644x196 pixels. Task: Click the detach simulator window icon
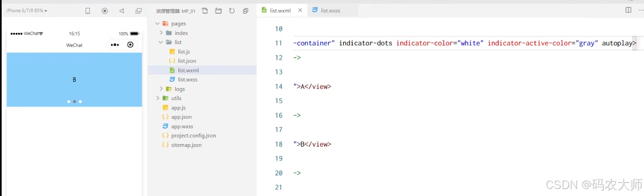(x=139, y=11)
